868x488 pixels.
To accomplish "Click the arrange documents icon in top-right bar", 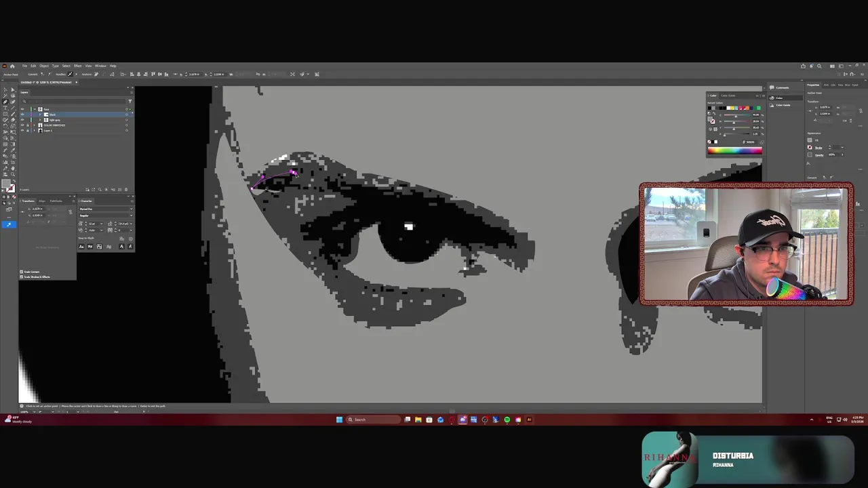I will [x=832, y=66].
